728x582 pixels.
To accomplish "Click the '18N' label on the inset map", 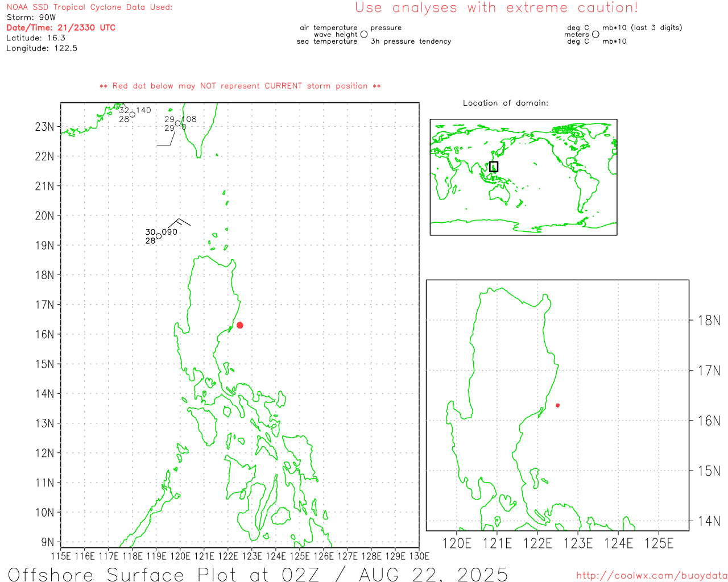I will (x=709, y=321).
